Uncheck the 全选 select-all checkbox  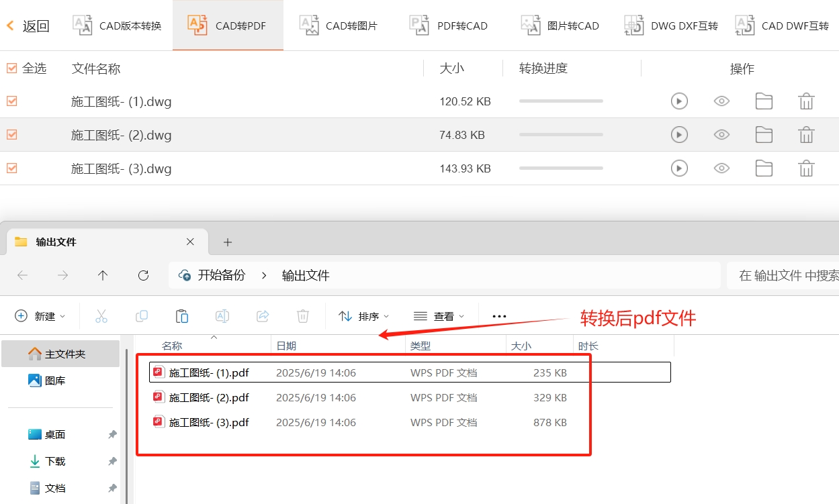[11, 68]
